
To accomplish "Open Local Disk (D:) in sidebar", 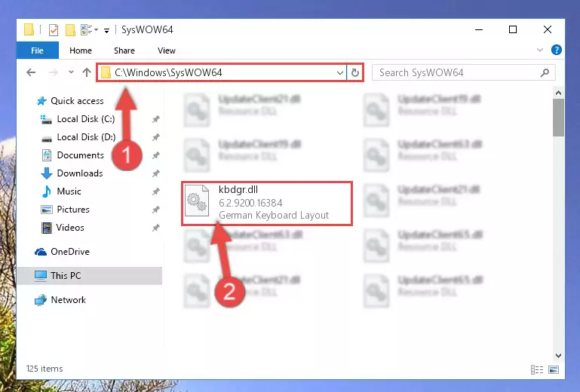I will click(x=86, y=137).
